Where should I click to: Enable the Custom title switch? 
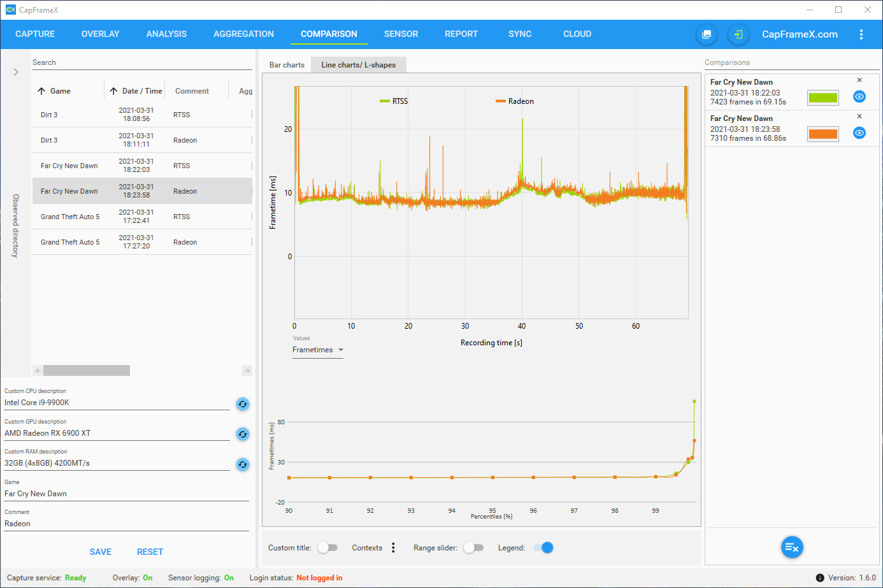click(x=327, y=548)
